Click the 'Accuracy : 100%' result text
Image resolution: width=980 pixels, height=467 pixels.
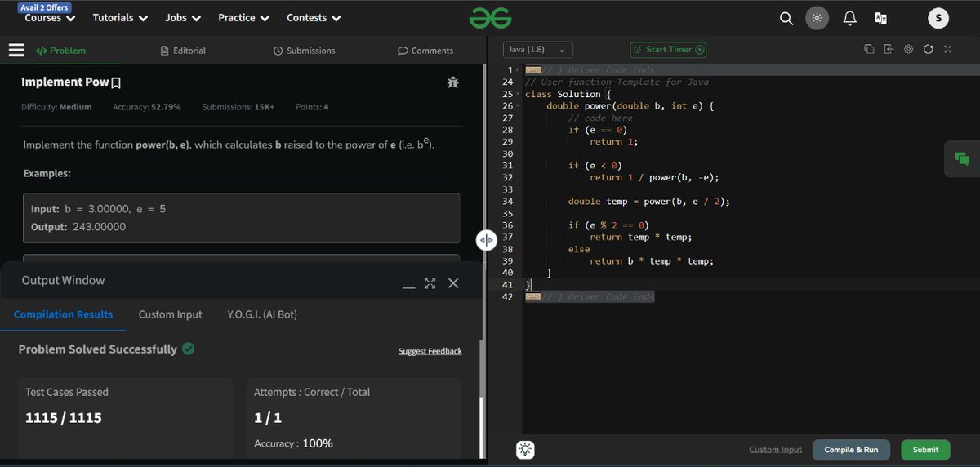tap(293, 443)
